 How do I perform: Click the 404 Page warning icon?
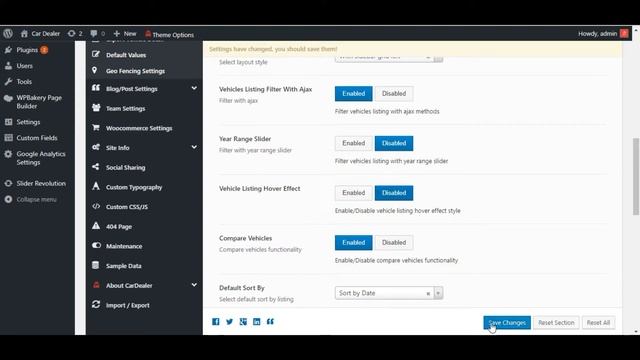coord(96,225)
